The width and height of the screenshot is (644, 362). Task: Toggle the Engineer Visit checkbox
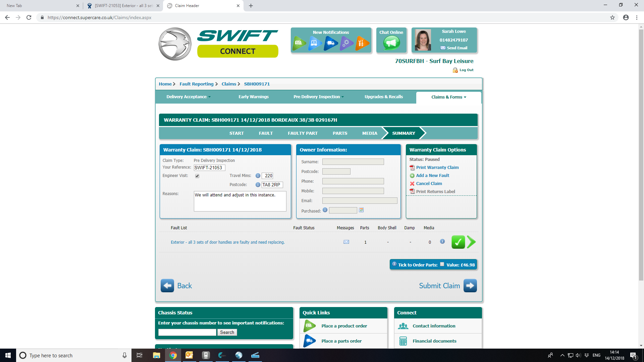point(197,176)
